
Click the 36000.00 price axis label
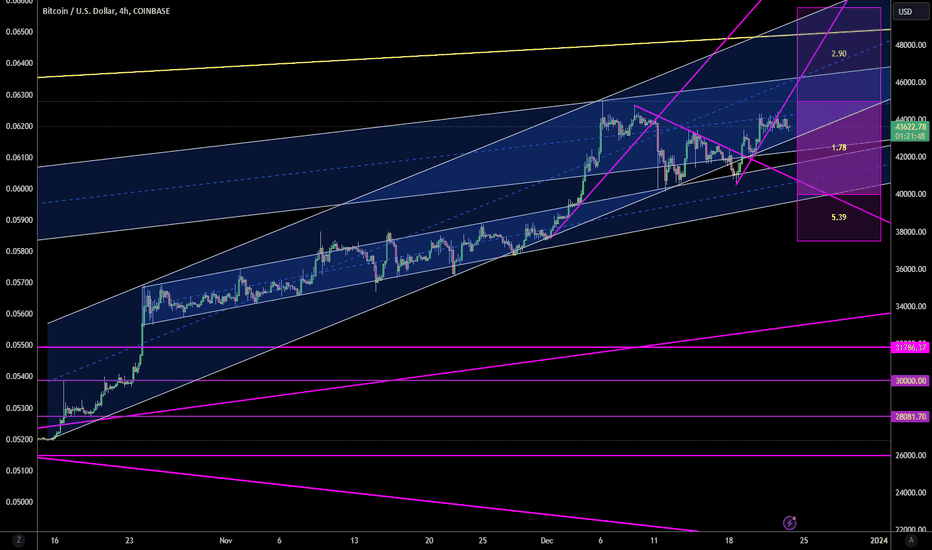click(911, 269)
